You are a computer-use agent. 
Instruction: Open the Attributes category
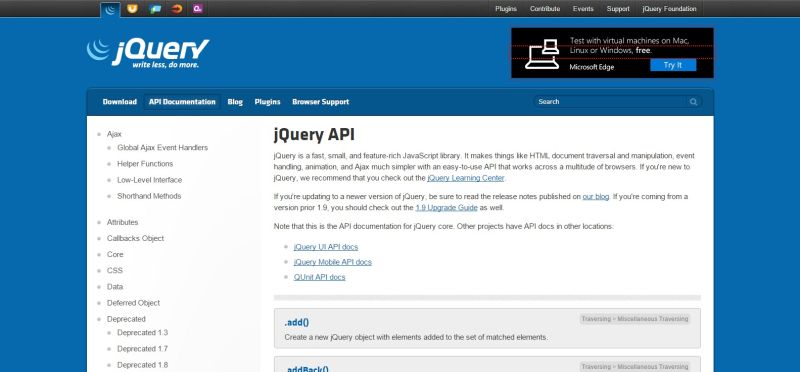[122, 222]
